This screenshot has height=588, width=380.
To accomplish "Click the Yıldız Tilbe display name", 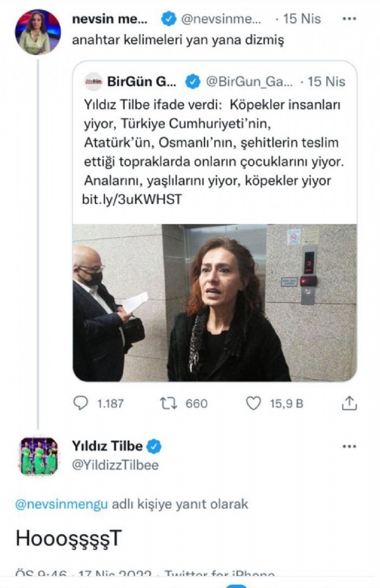I will click(x=106, y=446).
